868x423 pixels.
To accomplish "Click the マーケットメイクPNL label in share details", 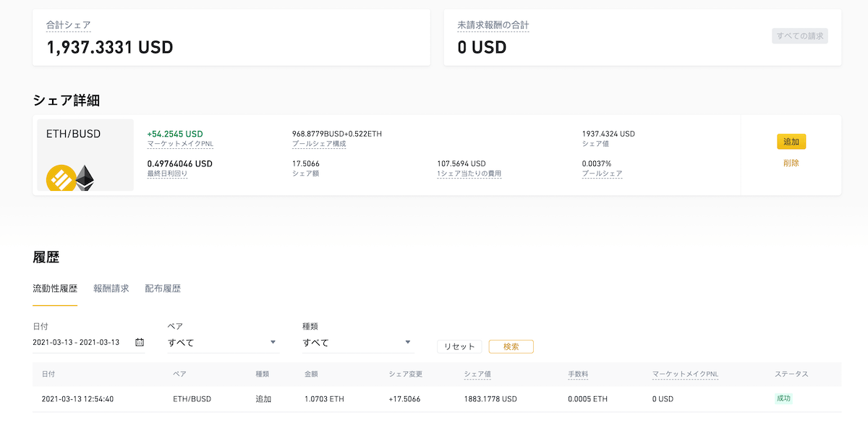I will click(x=180, y=144).
